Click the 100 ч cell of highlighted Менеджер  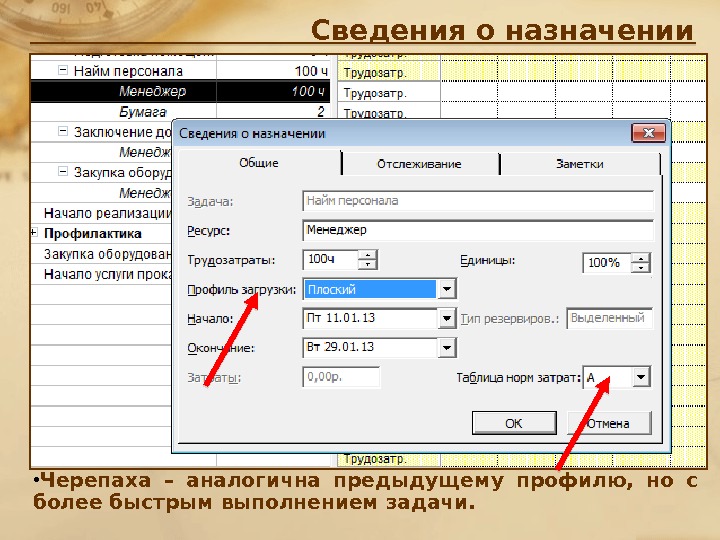point(273,91)
